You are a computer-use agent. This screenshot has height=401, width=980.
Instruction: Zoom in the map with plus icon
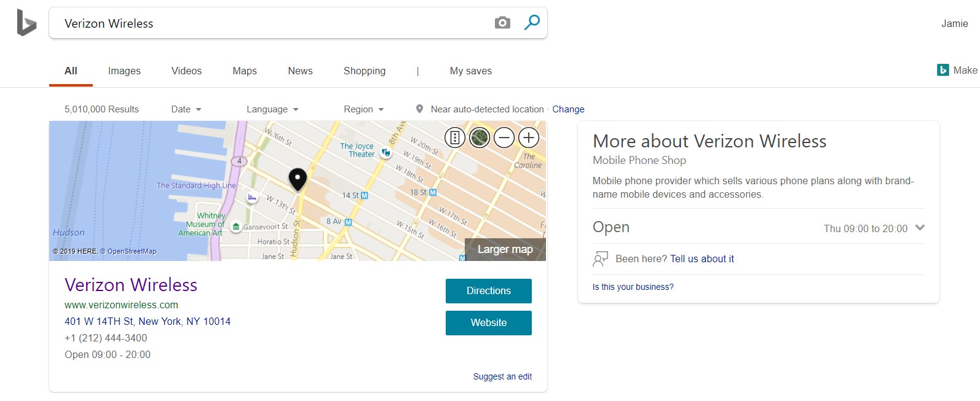(529, 138)
